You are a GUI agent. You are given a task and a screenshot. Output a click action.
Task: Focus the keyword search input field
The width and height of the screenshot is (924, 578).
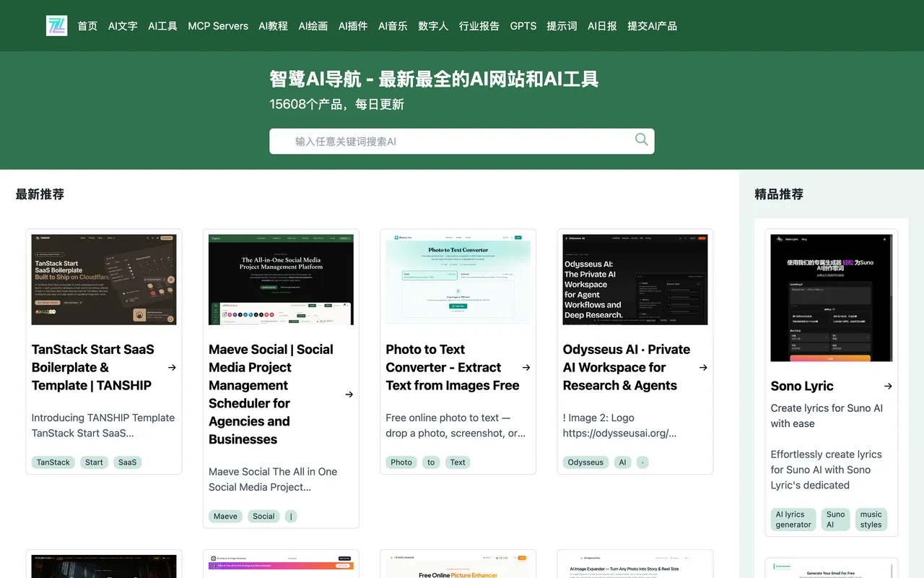coord(462,141)
